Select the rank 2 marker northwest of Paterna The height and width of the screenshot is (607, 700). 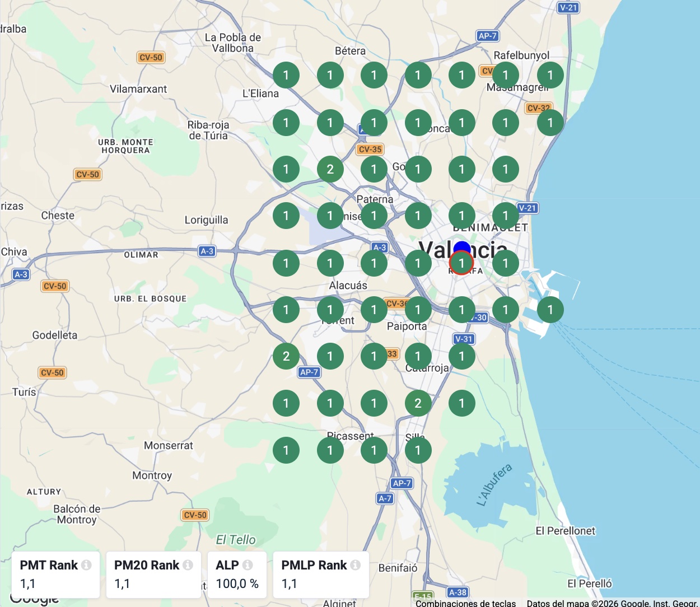[330, 169]
